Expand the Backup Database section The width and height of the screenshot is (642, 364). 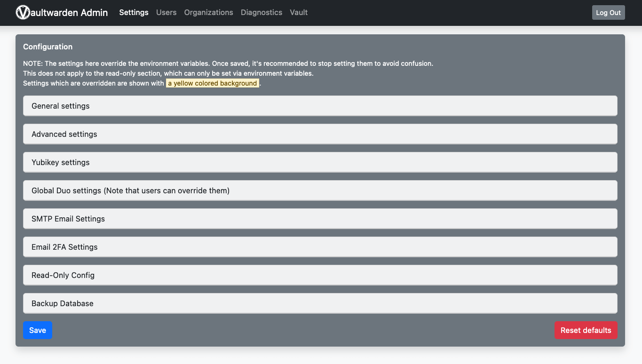pyautogui.click(x=63, y=304)
